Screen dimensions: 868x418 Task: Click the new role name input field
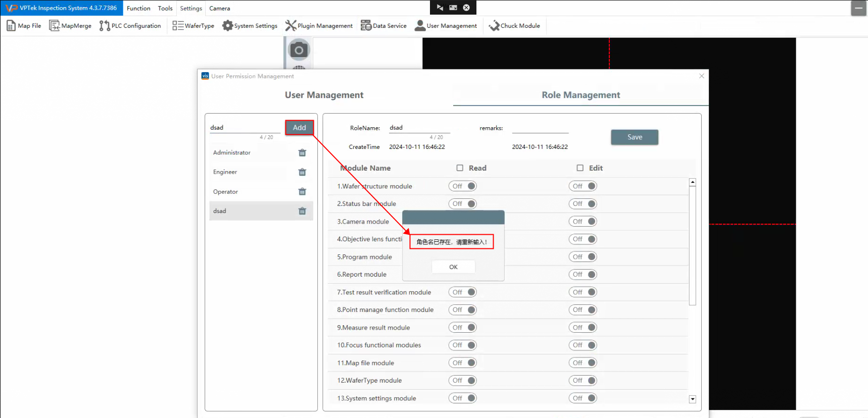coord(245,128)
